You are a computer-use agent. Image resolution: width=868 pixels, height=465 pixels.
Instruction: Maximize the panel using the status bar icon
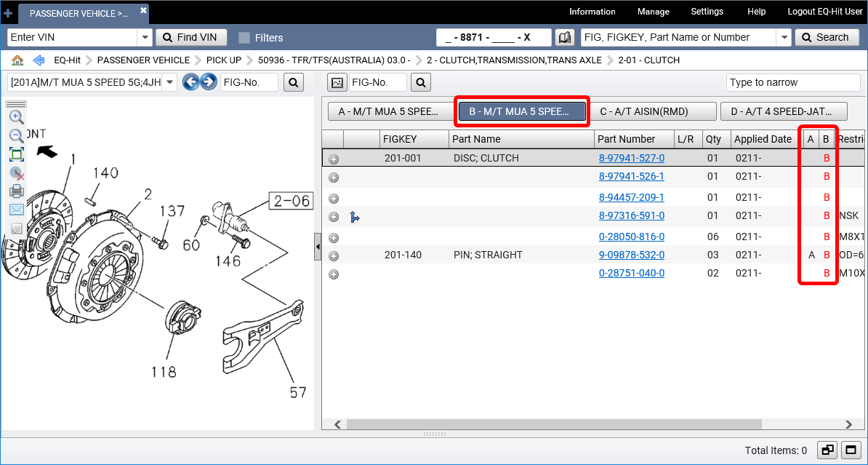(849, 450)
